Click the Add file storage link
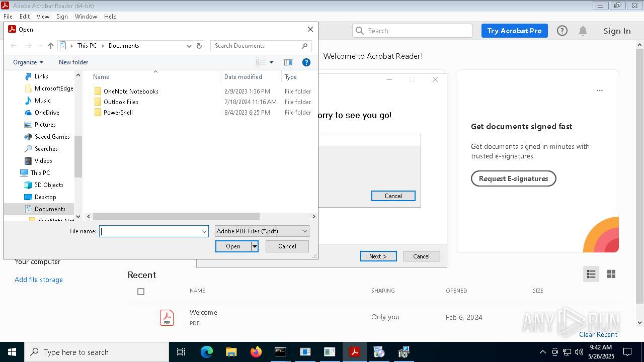Image resolution: width=644 pixels, height=362 pixels. [x=39, y=280]
